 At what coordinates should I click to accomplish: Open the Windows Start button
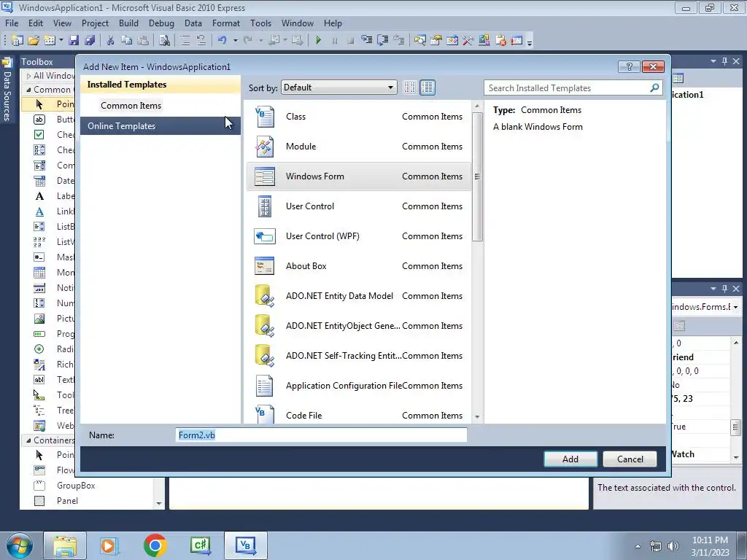pyautogui.click(x=20, y=545)
